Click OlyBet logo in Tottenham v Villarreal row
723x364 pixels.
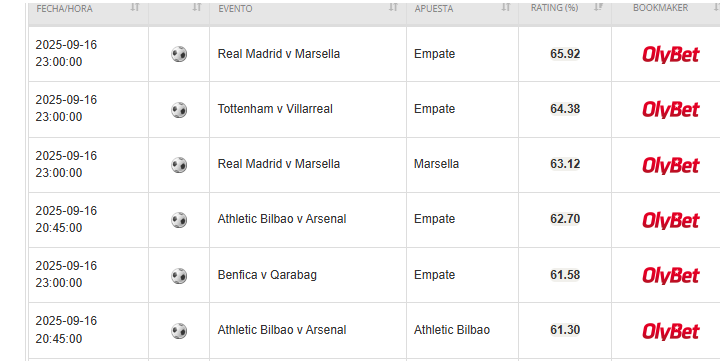tap(671, 110)
